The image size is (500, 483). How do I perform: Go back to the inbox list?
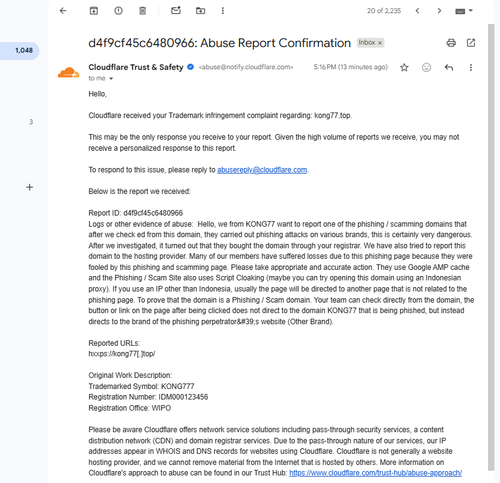[x=63, y=11]
